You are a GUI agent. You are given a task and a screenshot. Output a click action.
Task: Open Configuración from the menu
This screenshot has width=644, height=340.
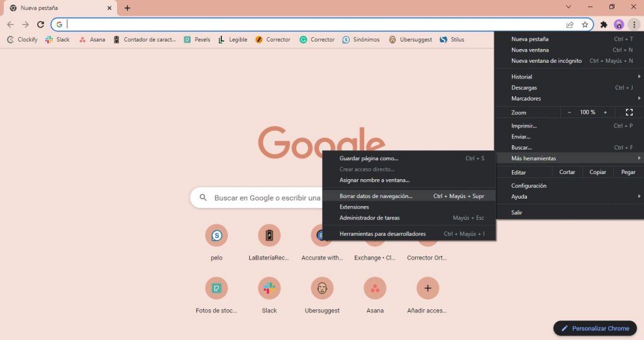(569, 185)
